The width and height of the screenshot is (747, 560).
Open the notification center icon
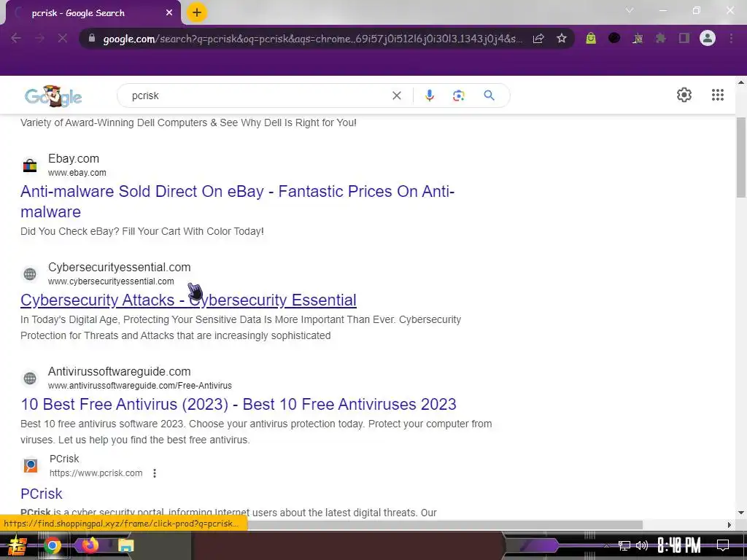tap(723, 545)
